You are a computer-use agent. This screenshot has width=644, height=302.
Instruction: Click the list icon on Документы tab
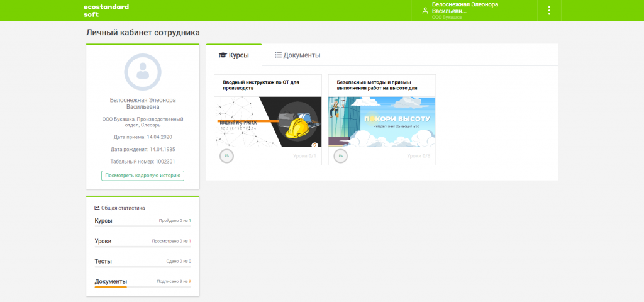tap(278, 55)
